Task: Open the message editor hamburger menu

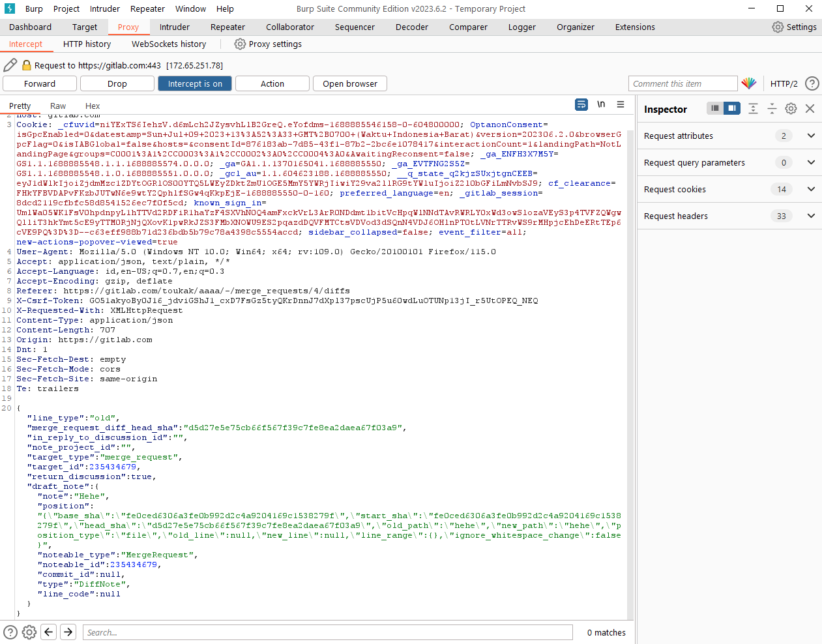Action: (x=621, y=104)
